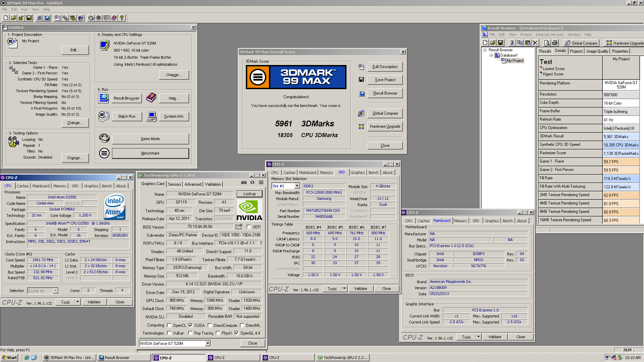Open Internet Services menu in Result Browser
This screenshot has width=644, height=362.
[549, 35]
